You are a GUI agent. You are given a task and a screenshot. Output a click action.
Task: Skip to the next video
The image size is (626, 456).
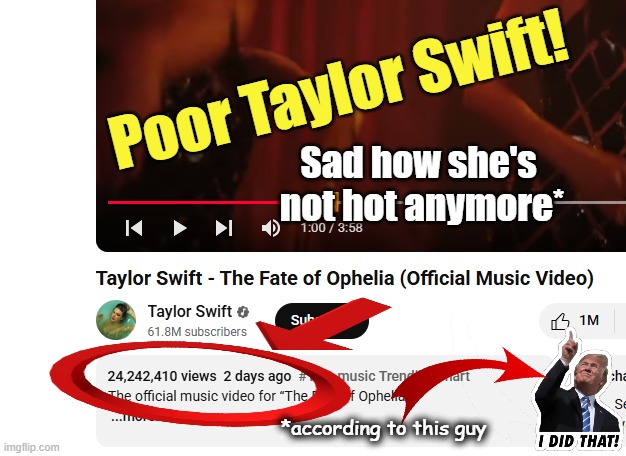(x=224, y=228)
